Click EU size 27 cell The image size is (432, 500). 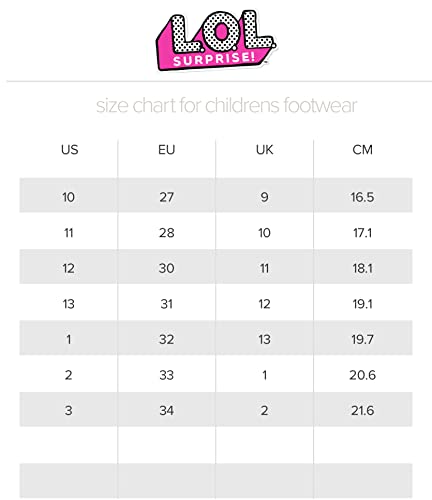[x=166, y=197]
